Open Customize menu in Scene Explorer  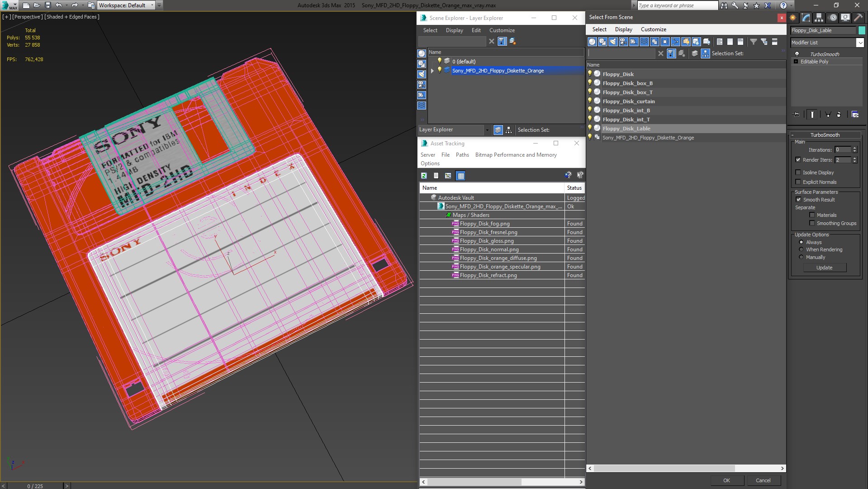pos(502,30)
